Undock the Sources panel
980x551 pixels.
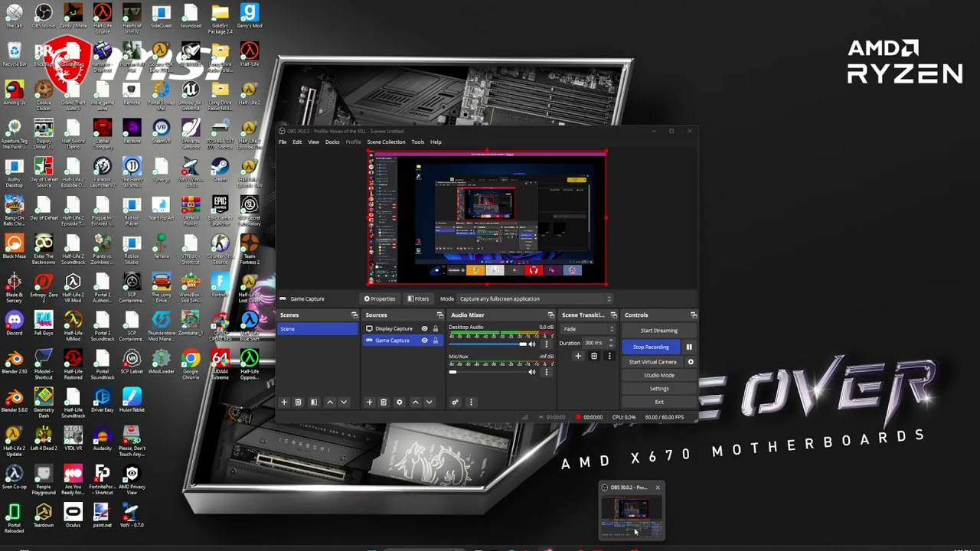point(439,315)
